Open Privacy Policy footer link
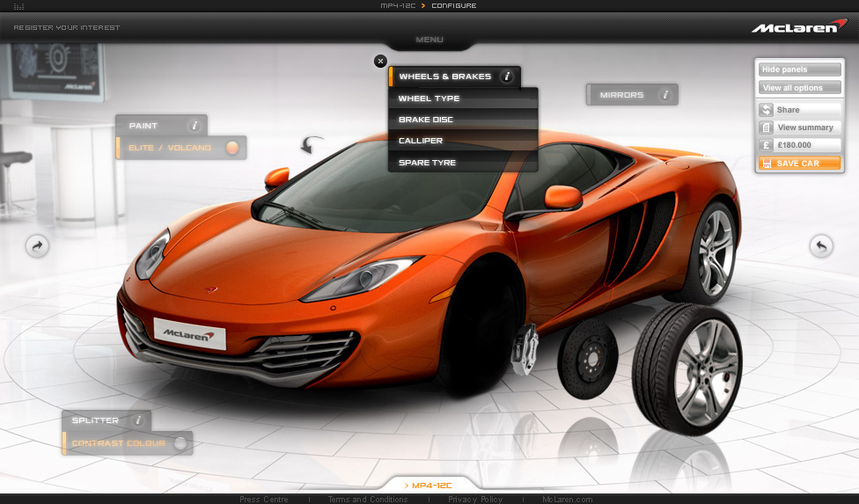Image resolution: width=859 pixels, height=504 pixels. 475,499
